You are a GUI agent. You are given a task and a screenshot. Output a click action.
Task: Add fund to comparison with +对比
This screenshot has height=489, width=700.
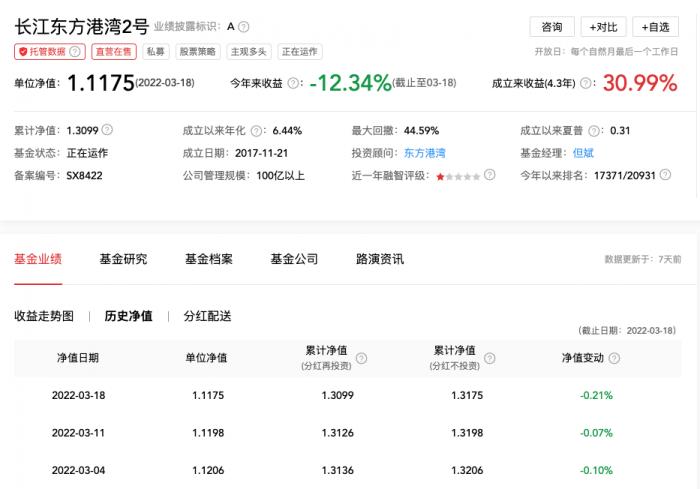click(603, 27)
